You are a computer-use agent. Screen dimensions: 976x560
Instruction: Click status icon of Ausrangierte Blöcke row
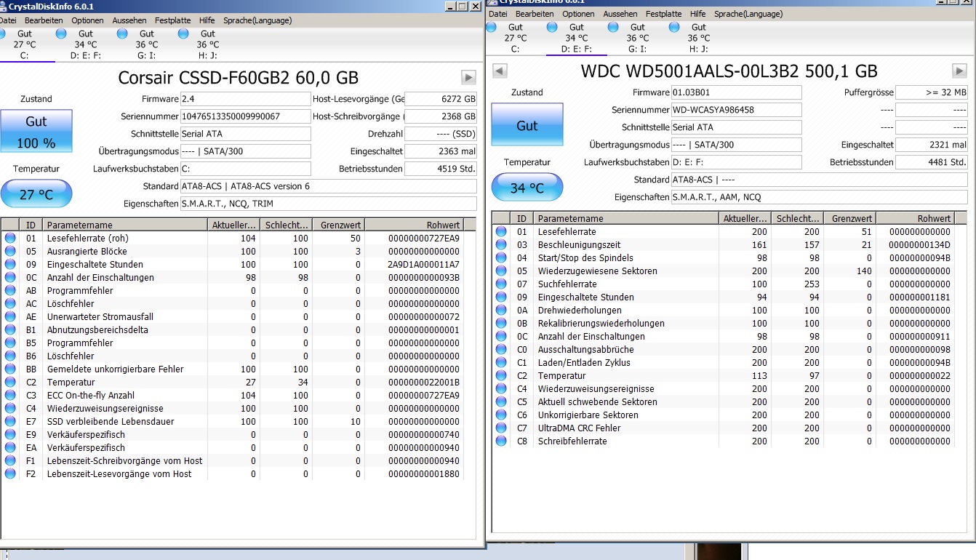[10, 251]
